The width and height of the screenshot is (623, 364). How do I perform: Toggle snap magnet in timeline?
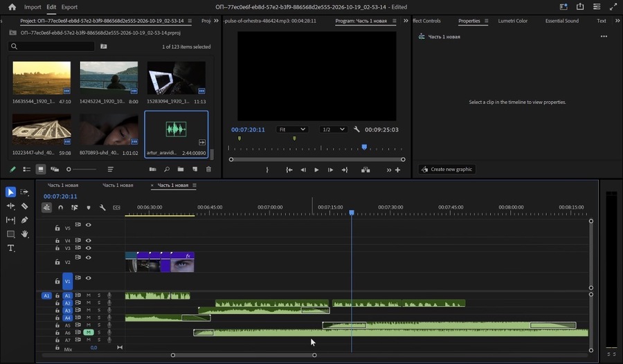[x=60, y=208]
